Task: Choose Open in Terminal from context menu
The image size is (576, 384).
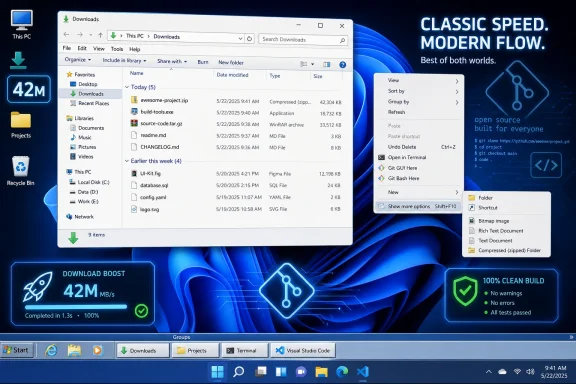Action: (x=418, y=157)
